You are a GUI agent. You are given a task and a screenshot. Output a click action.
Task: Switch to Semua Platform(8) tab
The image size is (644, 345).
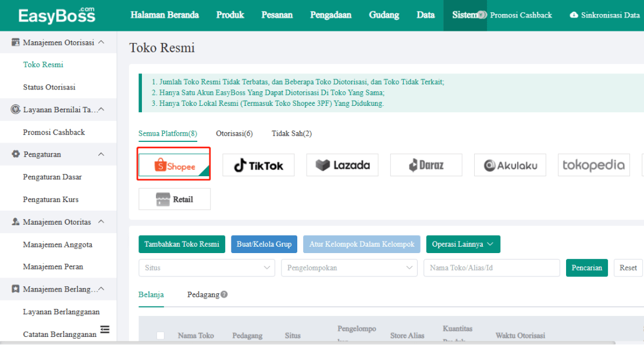168,133
